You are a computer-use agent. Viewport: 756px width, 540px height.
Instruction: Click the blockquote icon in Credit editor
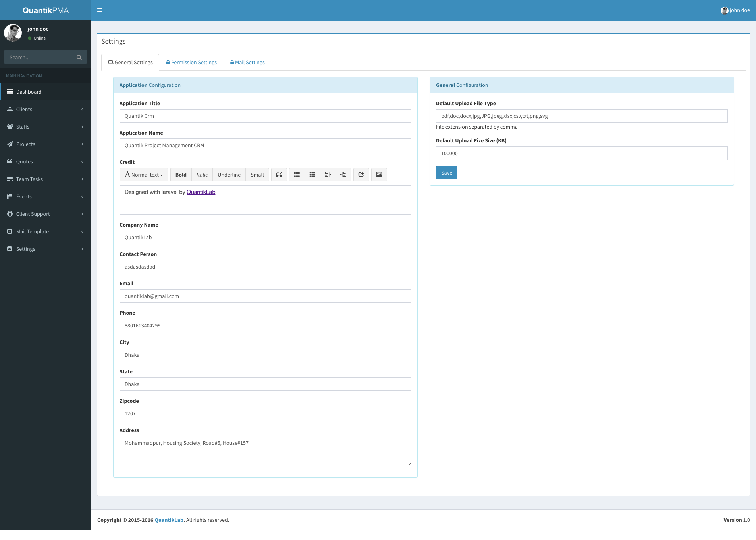(x=279, y=175)
